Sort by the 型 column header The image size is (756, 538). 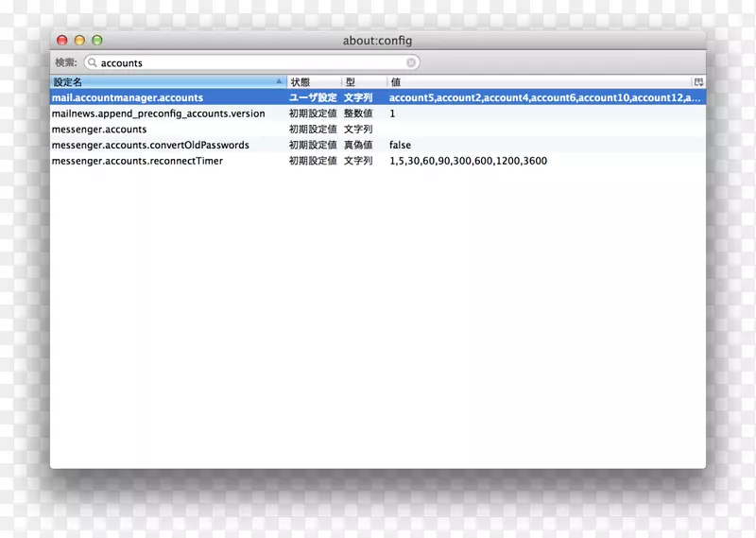click(x=363, y=82)
